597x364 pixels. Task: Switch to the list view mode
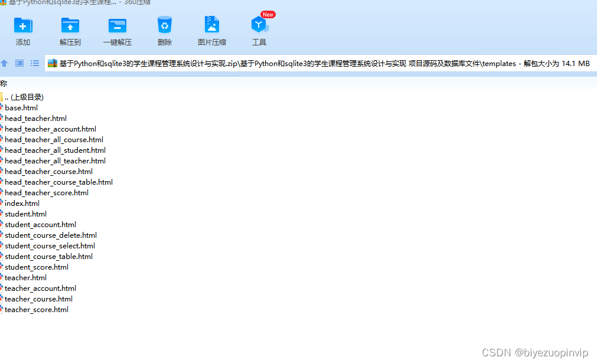tap(35, 63)
